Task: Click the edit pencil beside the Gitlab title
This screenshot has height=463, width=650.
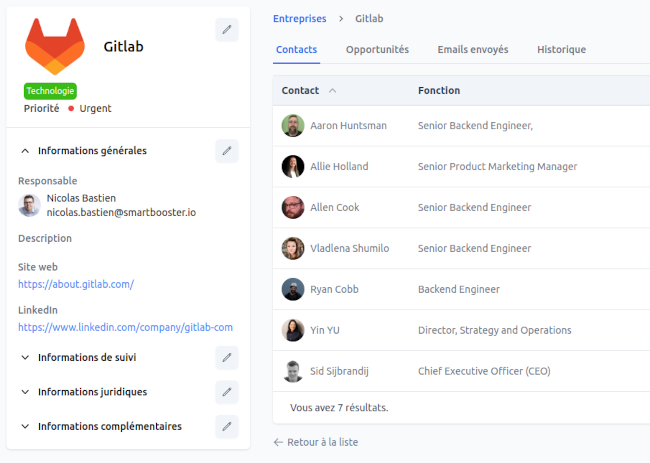Action: click(227, 30)
